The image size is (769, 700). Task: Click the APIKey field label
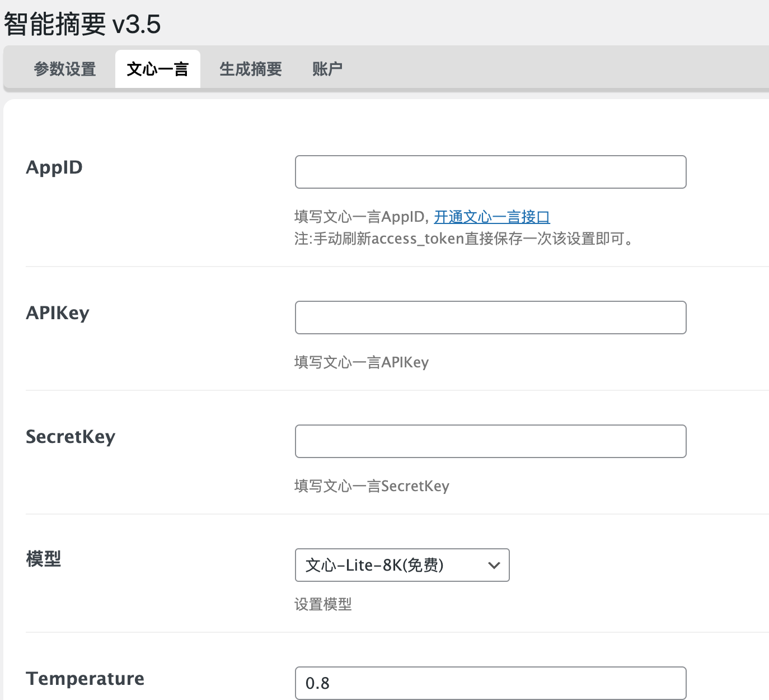tap(57, 312)
